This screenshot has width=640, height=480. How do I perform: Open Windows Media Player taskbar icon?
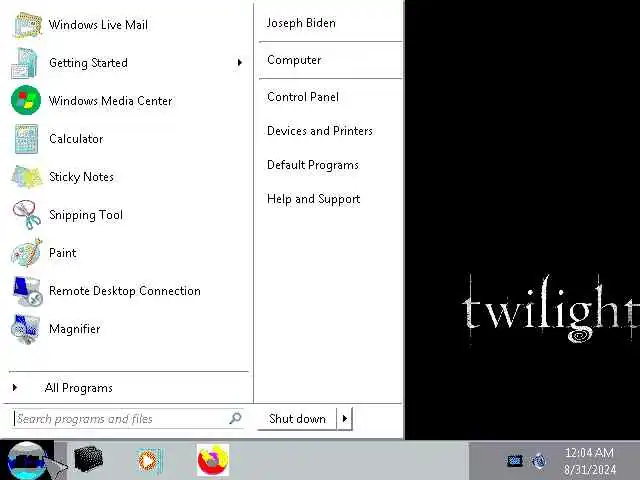coord(150,460)
